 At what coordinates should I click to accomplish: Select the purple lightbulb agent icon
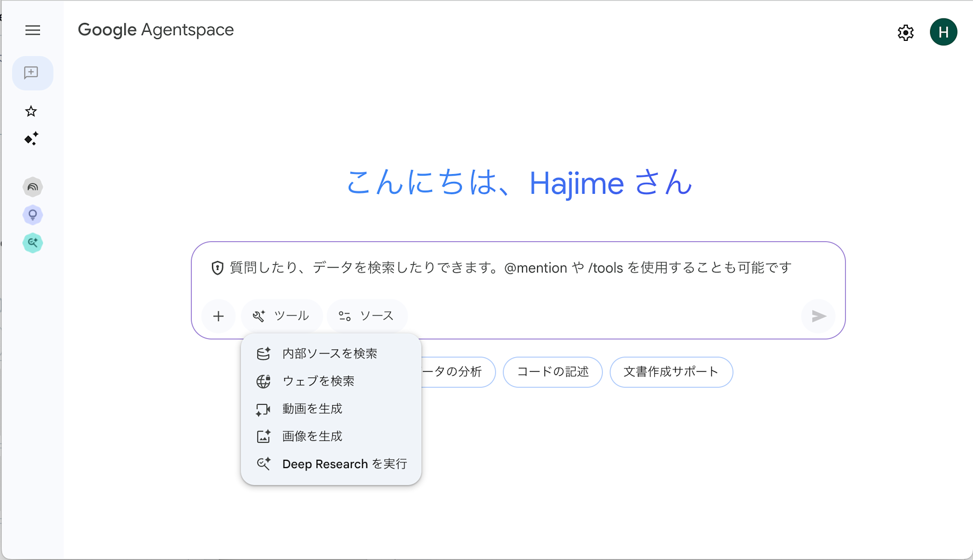[33, 215]
